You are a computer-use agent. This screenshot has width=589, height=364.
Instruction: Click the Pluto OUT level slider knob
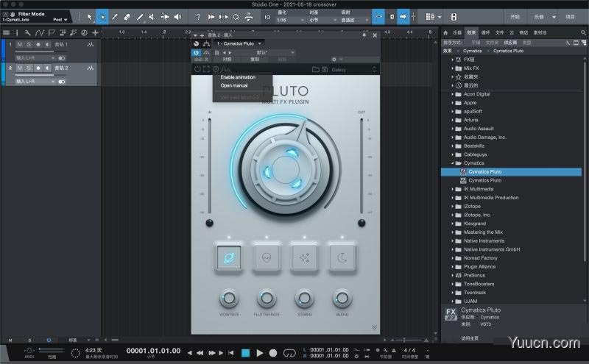[x=361, y=223]
